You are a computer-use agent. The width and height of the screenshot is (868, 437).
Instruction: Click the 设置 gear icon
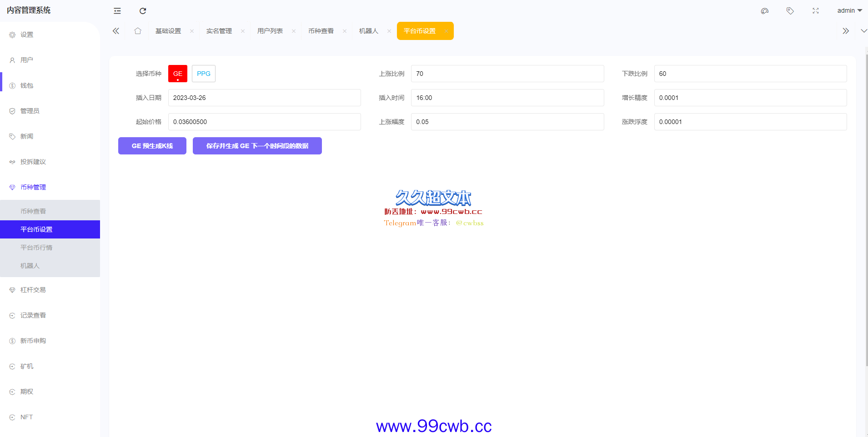12,35
